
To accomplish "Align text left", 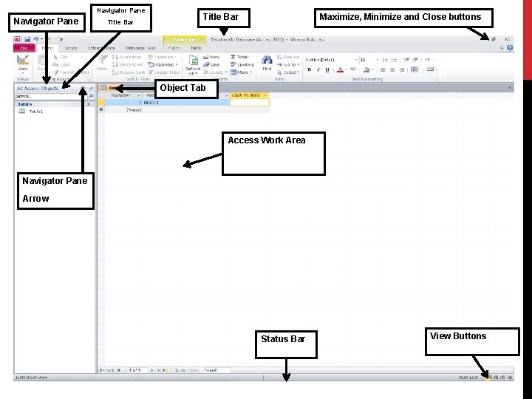I will 383,70.
